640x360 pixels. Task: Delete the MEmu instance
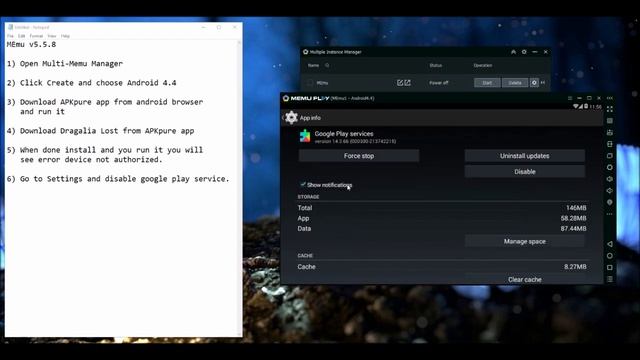(x=515, y=83)
